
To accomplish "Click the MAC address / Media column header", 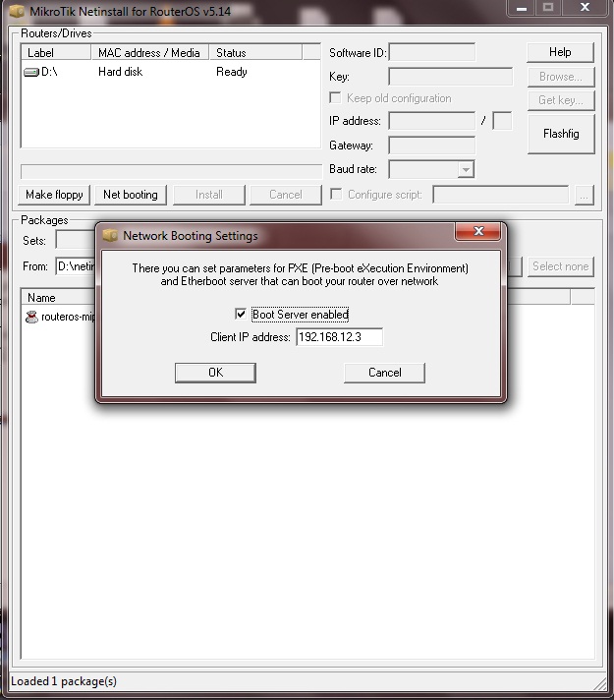I will tap(150, 52).
